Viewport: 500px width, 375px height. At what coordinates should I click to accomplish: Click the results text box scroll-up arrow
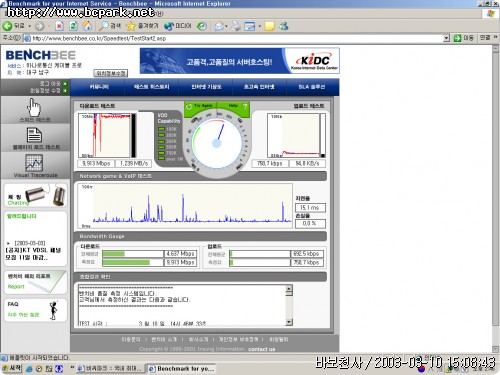pyautogui.click(x=289, y=288)
